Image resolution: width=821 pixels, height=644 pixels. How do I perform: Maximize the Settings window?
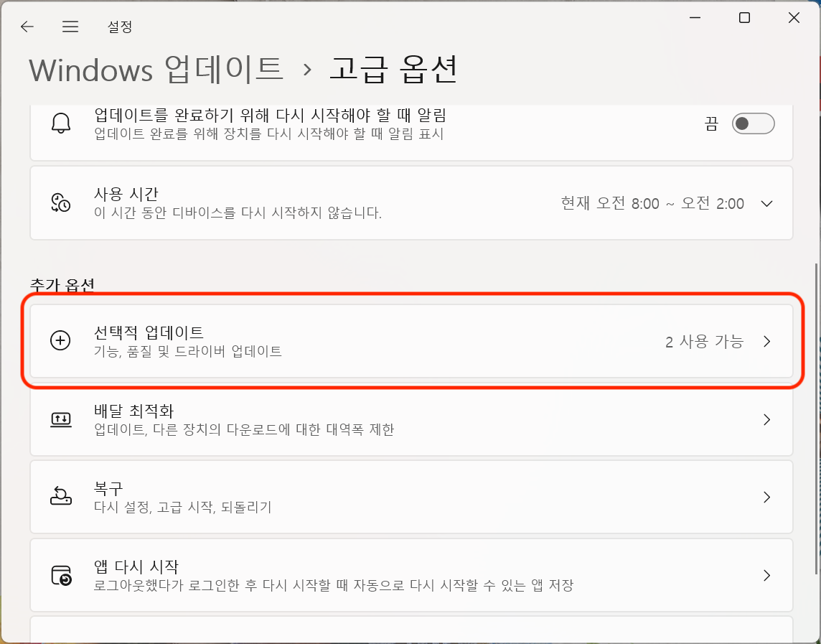point(744,18)
